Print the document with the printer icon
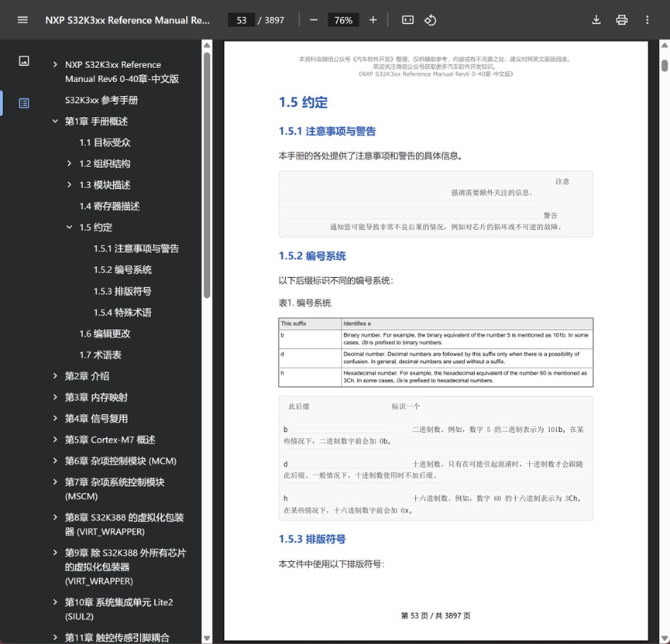The height and width of the screenshot is (644, 670). [x=622, y=20]
